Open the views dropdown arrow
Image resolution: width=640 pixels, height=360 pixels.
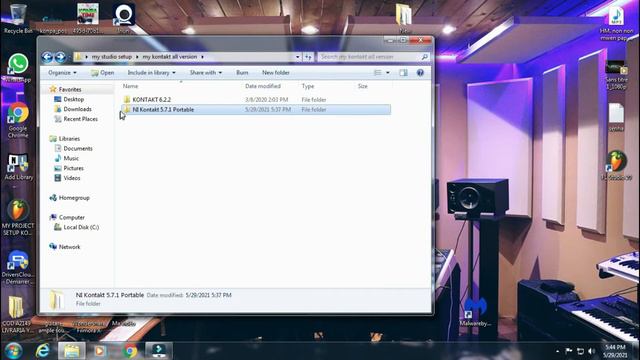[388, 73]
